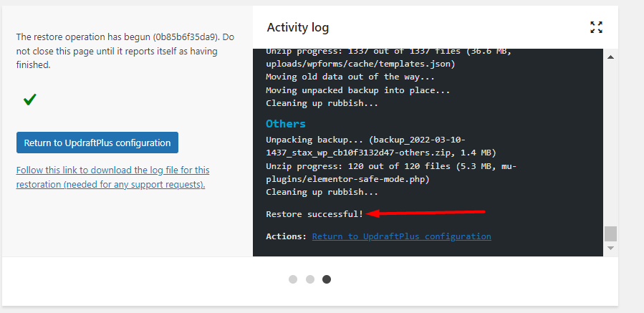Click the Moving unpacked backup into place line
This screenshot has width=644, height=313.
pyautogui.click(x=357, y=90)
